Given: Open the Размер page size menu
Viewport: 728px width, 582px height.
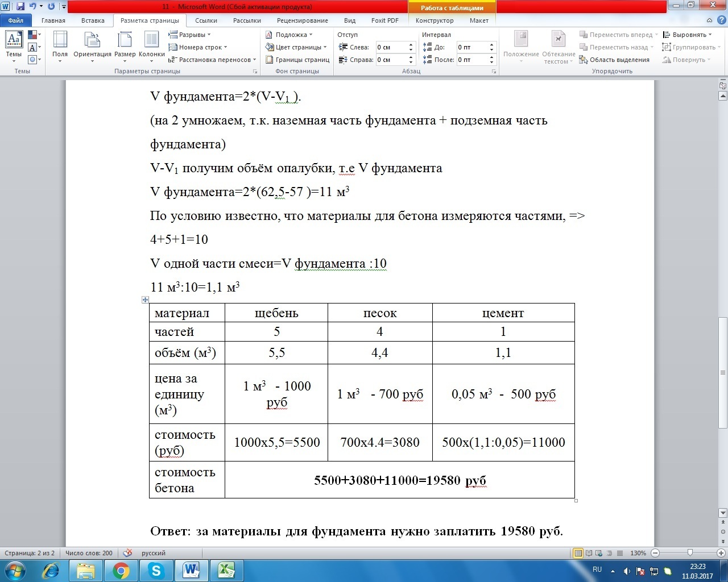Looking at the screenshot, I should [125, 47].
